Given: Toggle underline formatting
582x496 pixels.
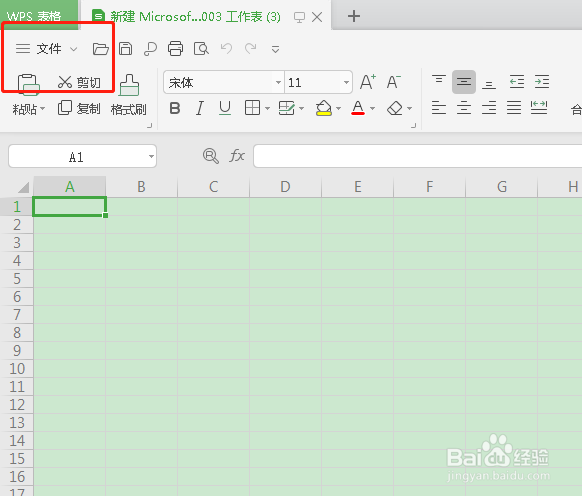Looking at the screenshot, I should (225, 108).
